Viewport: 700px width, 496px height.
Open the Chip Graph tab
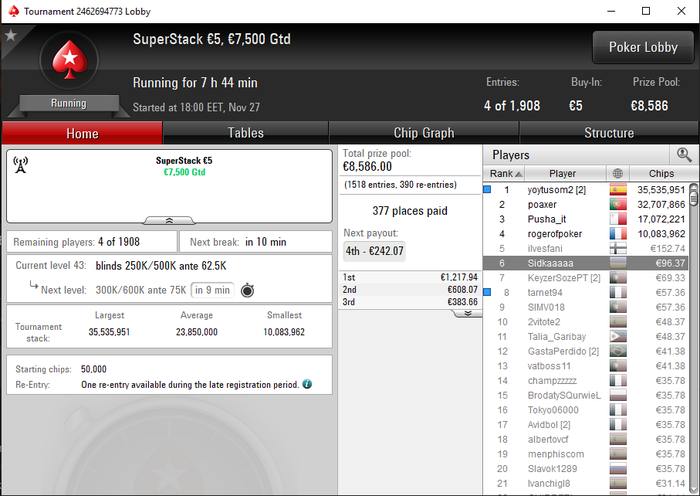click(x=424, y=133)
